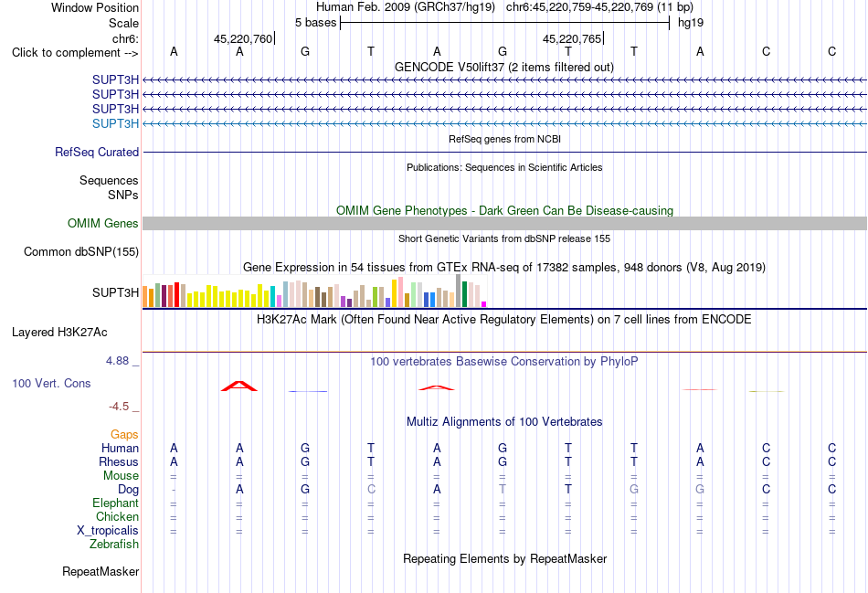Click the red bar in GTEx chart
The height and width of the screenshot is (593, 868).
(x=176, y=294)
